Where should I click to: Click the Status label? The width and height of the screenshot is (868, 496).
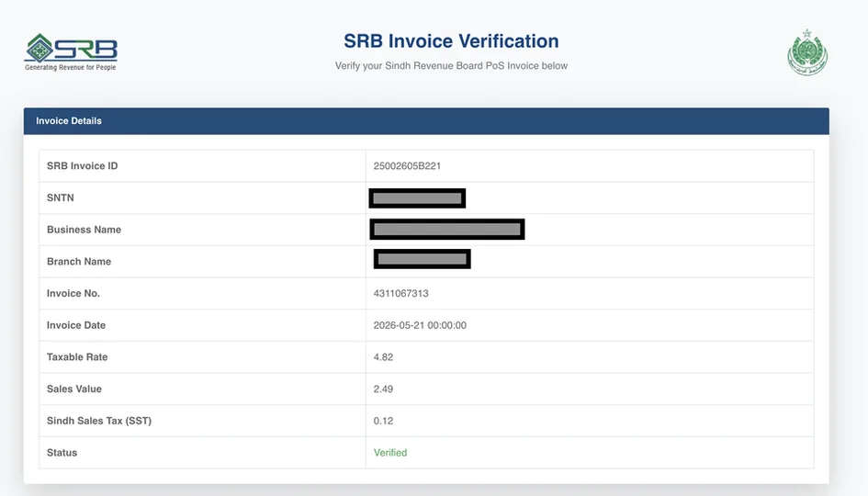pyautogui.click(x=62, y=453)
